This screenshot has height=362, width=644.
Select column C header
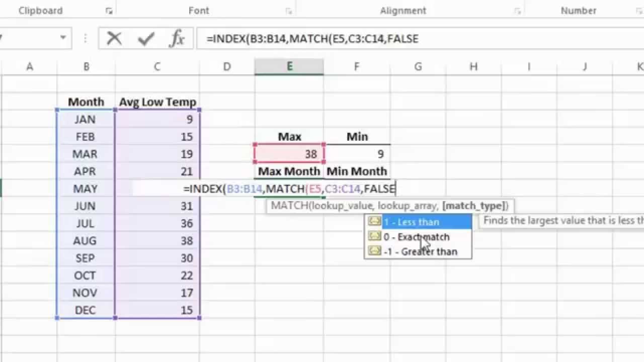(157, 66)
